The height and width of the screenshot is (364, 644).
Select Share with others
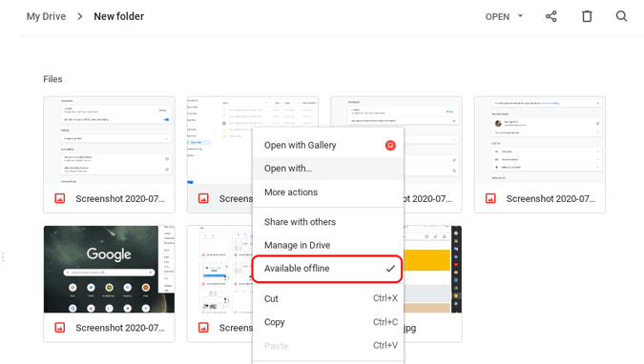coord(328,222)
